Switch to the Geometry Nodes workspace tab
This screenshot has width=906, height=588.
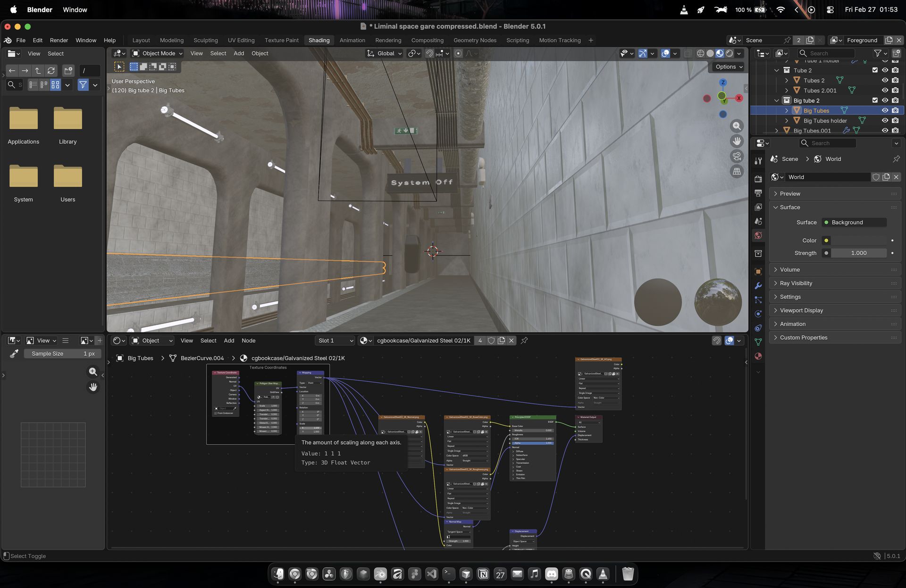pos(475,40)
